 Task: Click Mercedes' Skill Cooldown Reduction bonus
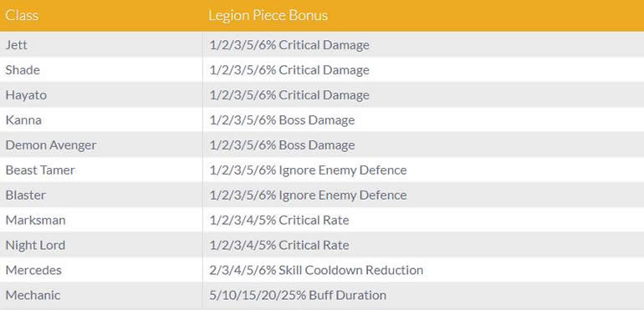316,270
